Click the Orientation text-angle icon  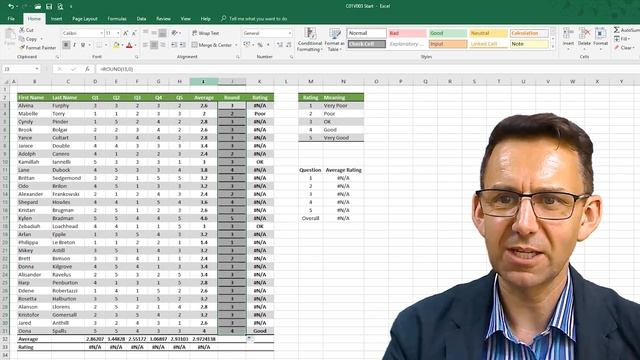[175, 33]
